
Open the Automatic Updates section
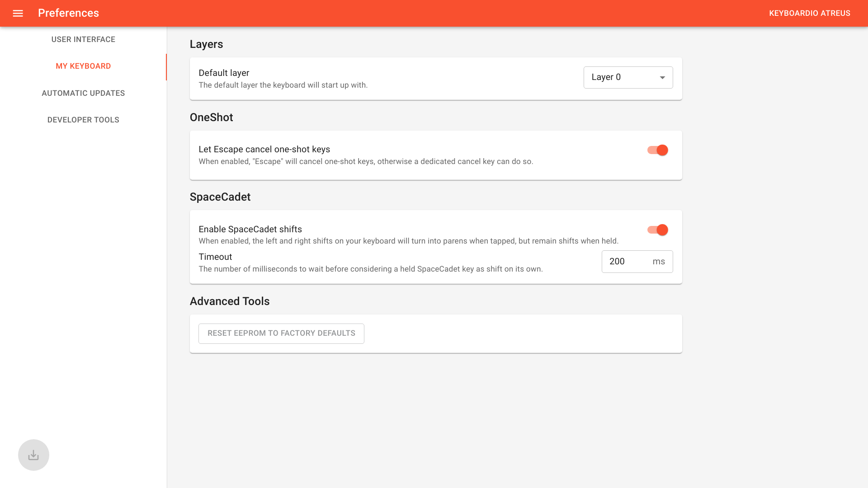(83, 93)
